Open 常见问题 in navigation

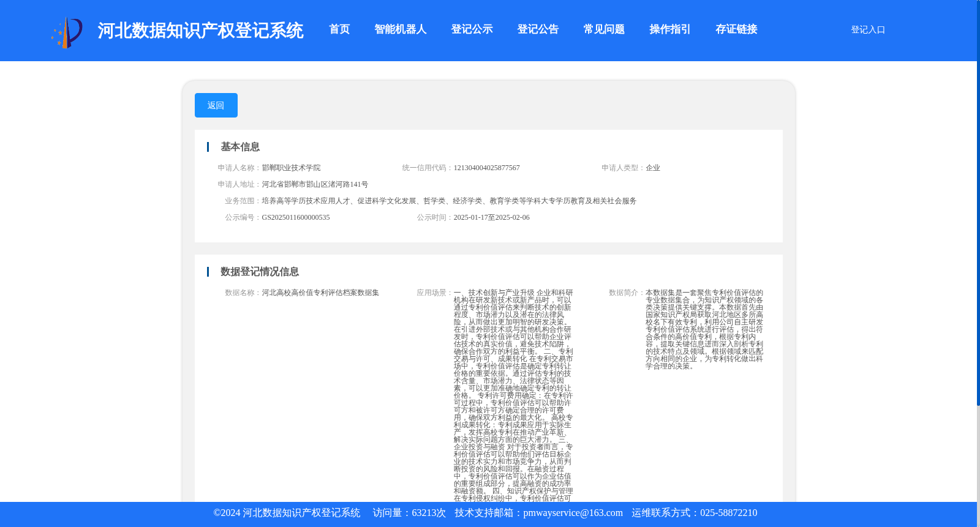(604, 29)
